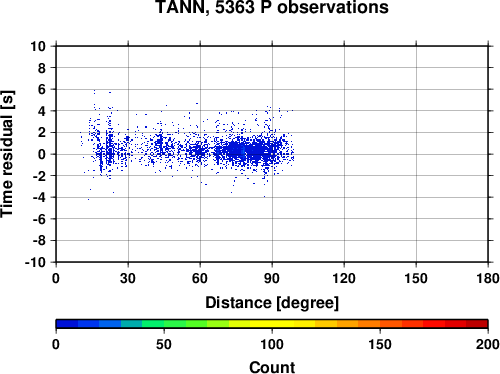500x374 pixels.
Task: Click colorbar tick label '100'
Action: [x=272, y=344]
